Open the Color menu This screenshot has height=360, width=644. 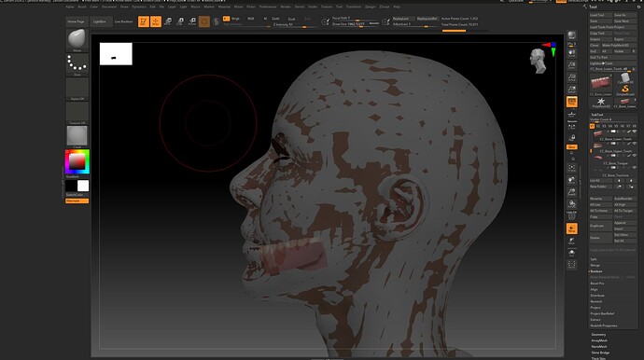coord(94,7)
